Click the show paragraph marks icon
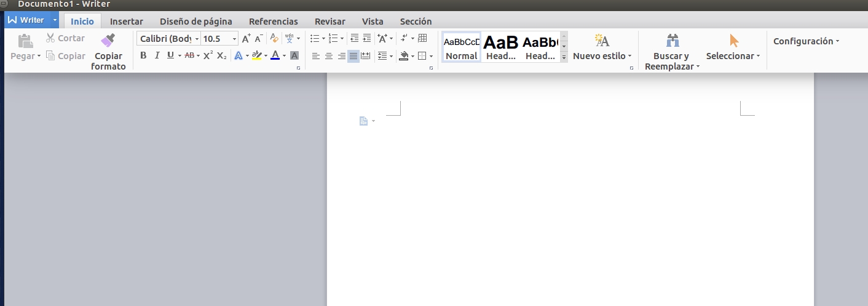 coord(404,39)
